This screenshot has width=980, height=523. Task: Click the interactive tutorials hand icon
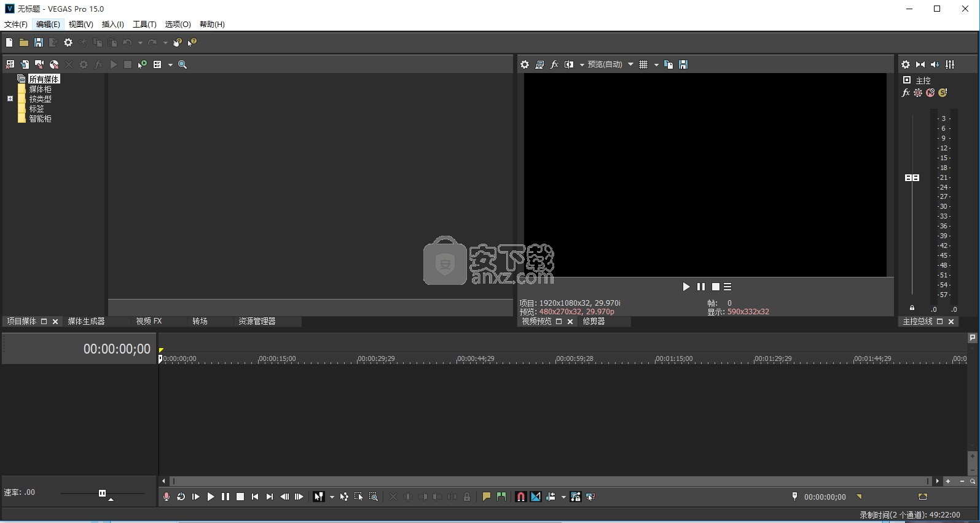(178, 42)
